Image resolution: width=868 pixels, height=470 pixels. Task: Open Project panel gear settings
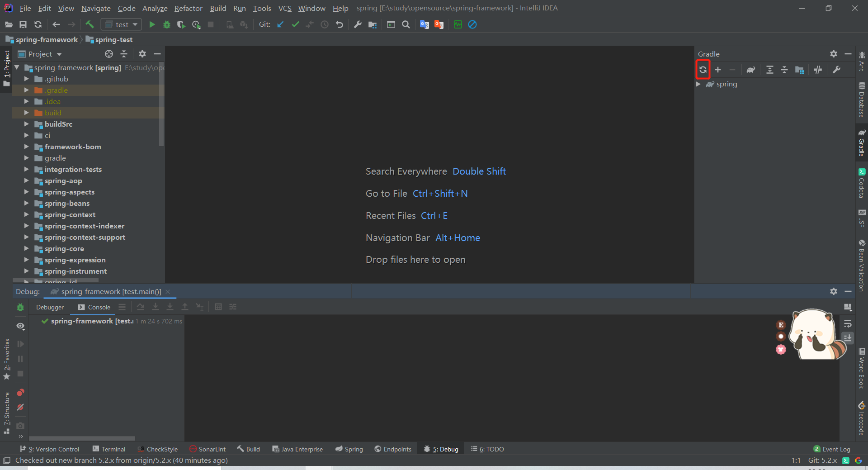coord(142,54)
